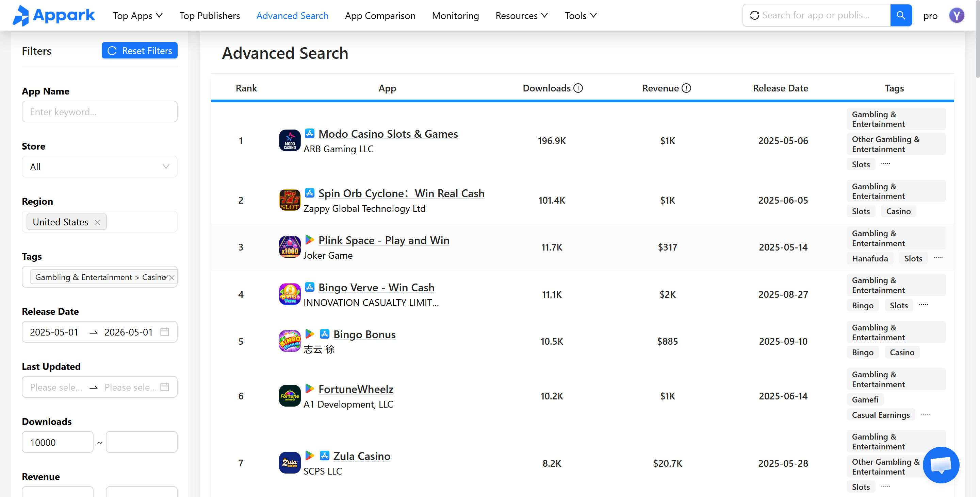The image size is (980, 497).
Task: Open Last Updated calendar icon
Action: tap(165, 387)
